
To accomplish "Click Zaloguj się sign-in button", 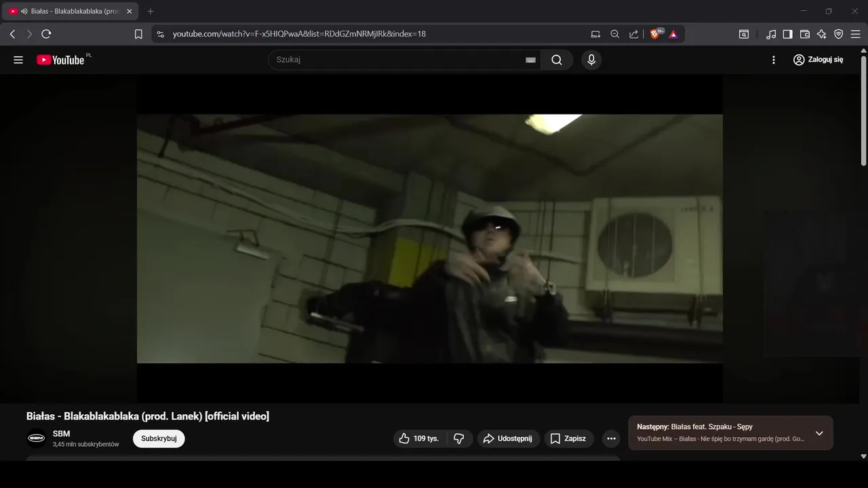I will click(x=818, y=60).
